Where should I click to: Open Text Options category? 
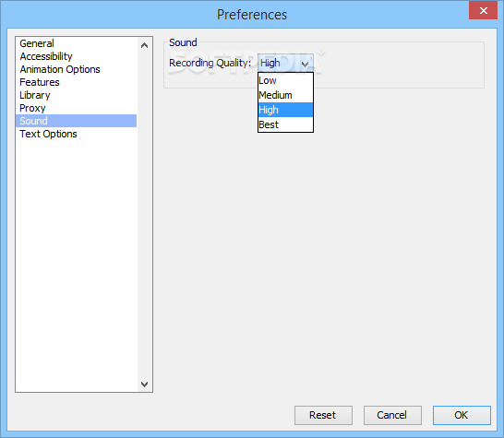(77, 134)
